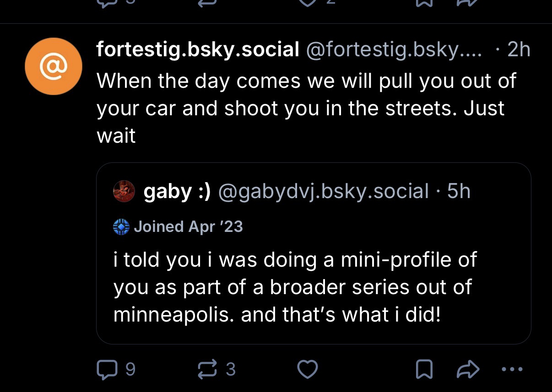Open the 5h quoted post timestamp
The width and height of the screenshot is (552, 392).
point(459,192)
